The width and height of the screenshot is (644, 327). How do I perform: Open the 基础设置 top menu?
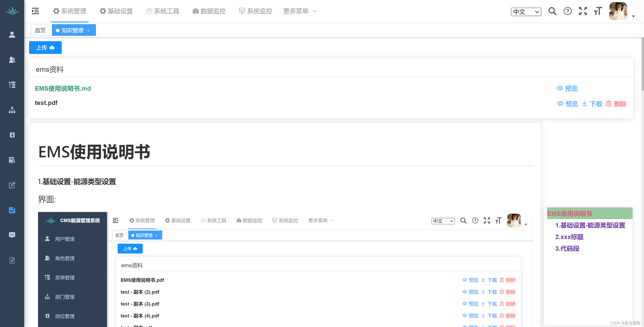[116, 11]
